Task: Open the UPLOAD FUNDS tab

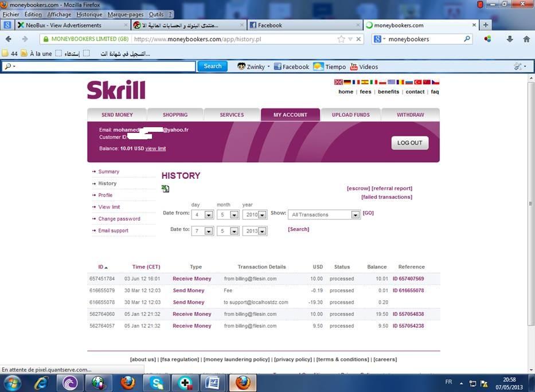Action: [x=351, y=115]
